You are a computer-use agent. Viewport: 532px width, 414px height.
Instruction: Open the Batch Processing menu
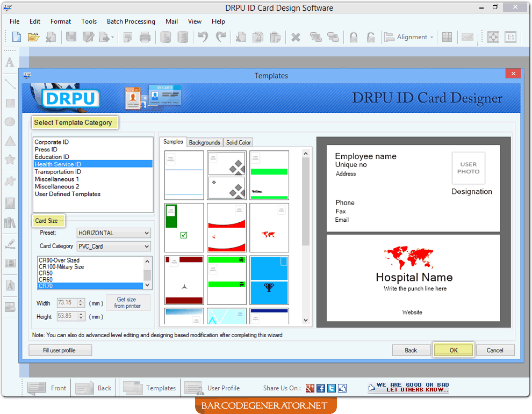click(x=131, y=21)
